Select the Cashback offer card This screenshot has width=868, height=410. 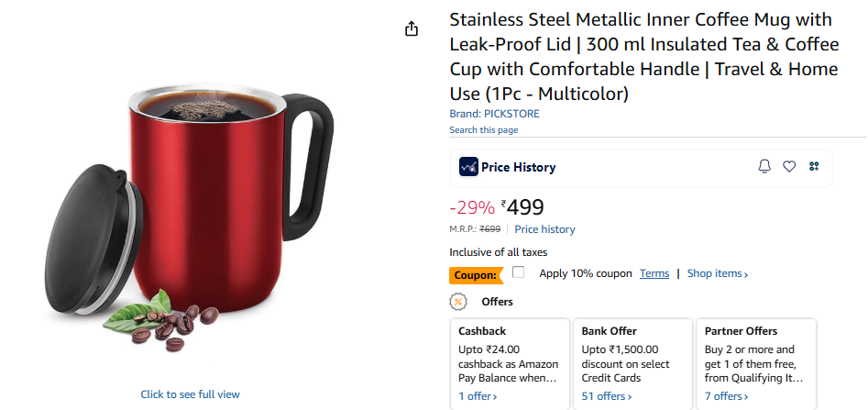[508, 358]
